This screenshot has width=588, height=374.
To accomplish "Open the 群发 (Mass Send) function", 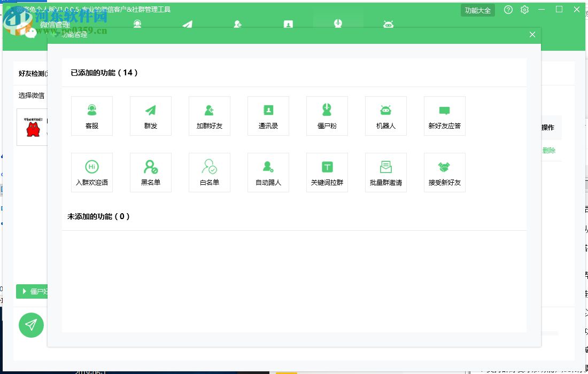I will (x=150, y=115).
